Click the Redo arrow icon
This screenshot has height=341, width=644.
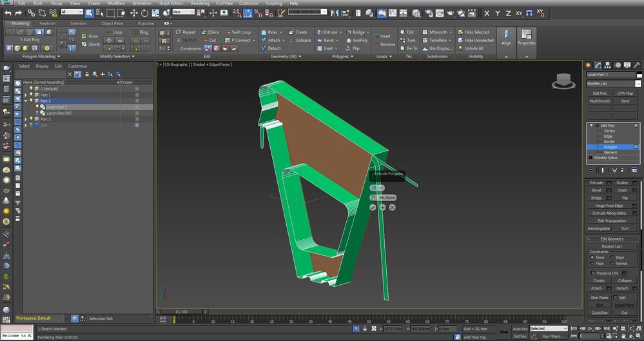pos(19,13)
